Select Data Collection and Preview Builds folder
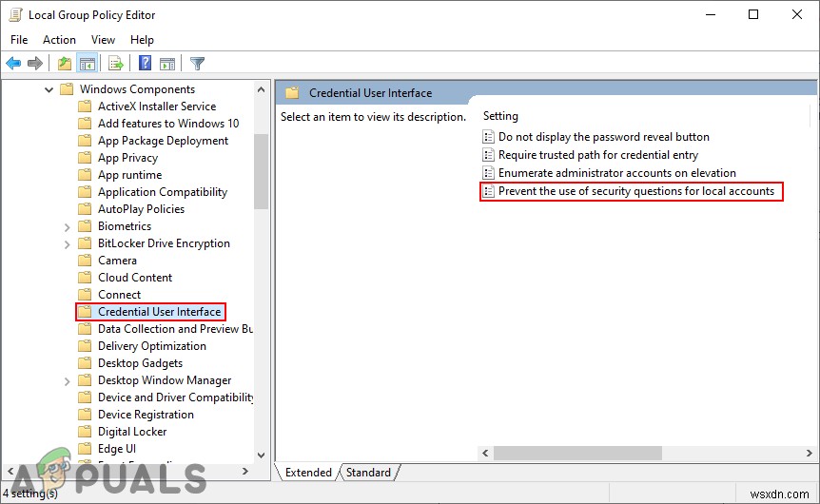Image resolution: width=820 pixels, height=504 pixels. tap(175, 329)
